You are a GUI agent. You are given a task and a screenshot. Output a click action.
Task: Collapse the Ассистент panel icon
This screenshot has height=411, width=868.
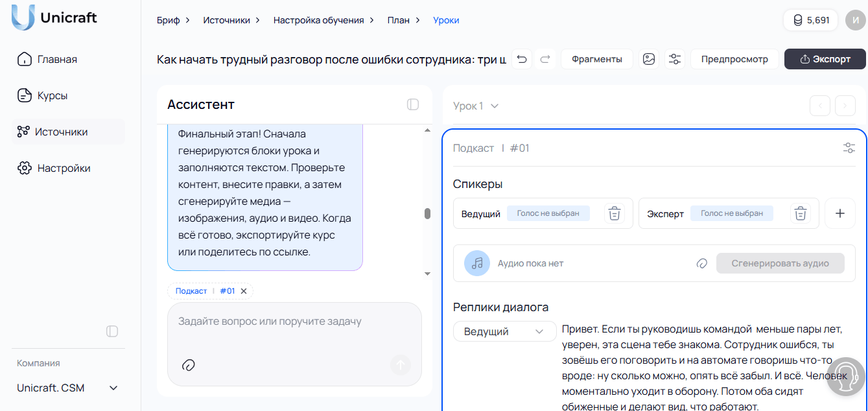[x=413, y=104]
